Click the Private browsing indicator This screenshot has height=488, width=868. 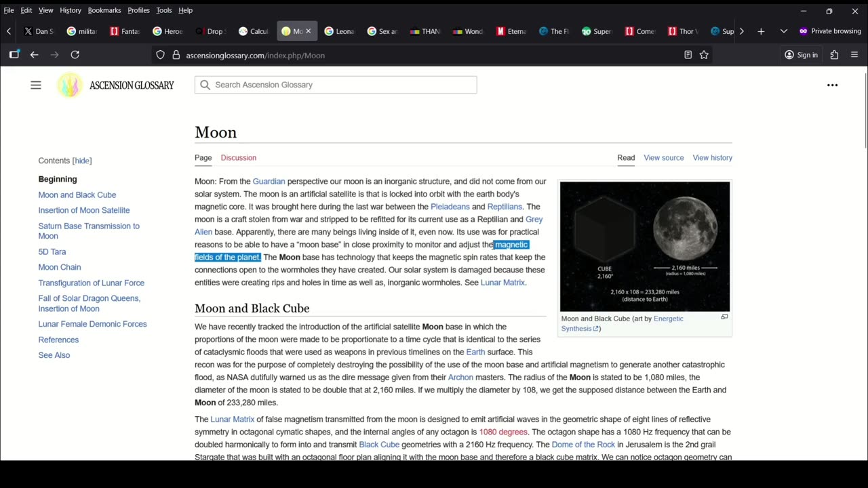click(830, 31)
